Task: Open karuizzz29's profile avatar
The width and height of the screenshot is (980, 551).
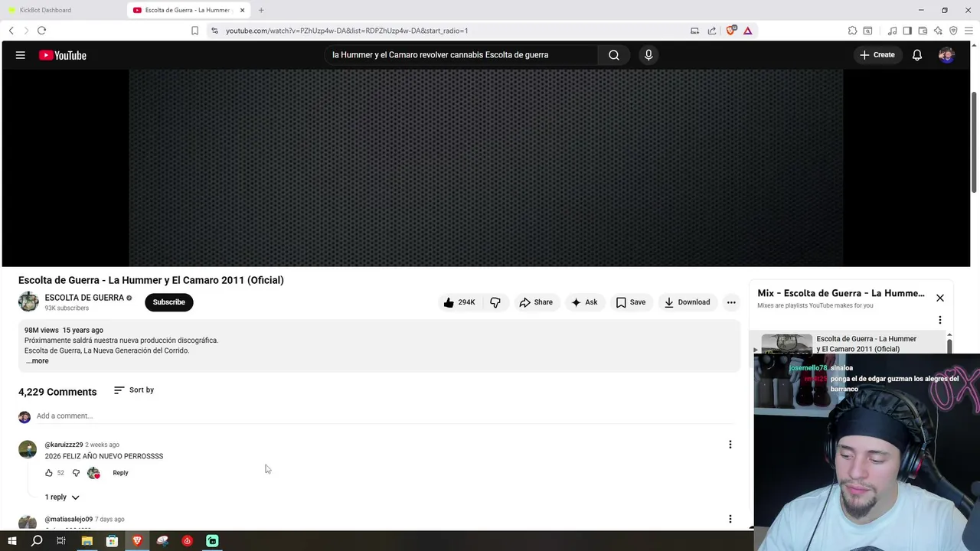Action: click(28, 449)
